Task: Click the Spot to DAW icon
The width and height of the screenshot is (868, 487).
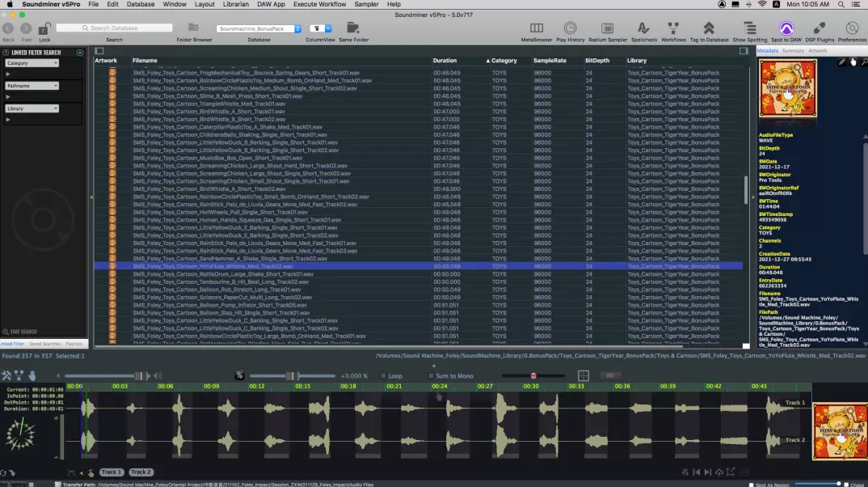Action: 786,28
